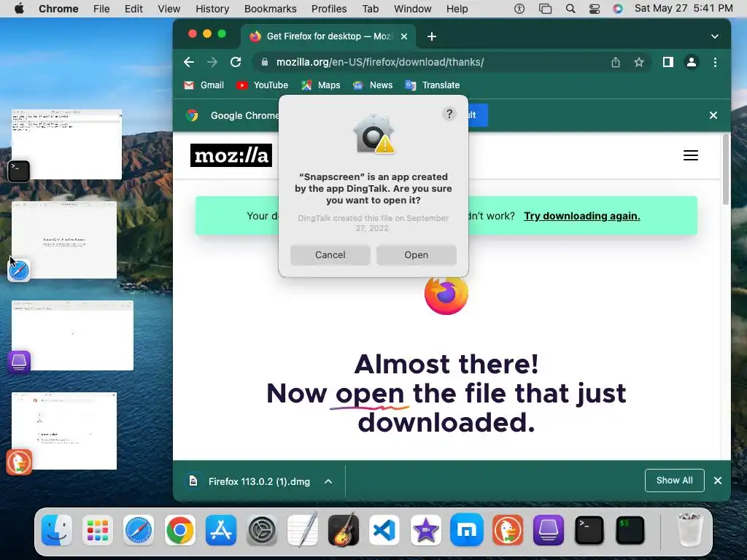Click the Stage Manager windows icon in menu bar
Viewport: 747px width, 560px height.
(x=545, y=9)
